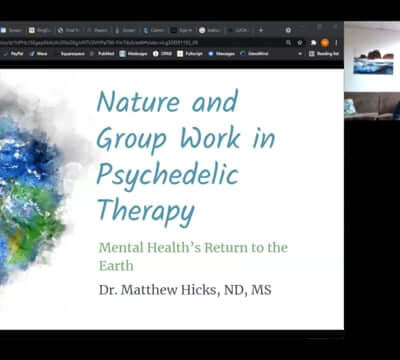Viewport: 400px width, 360px height.
Task: Switch to the fourth browser tab
Action: click(x=97, y=30)
